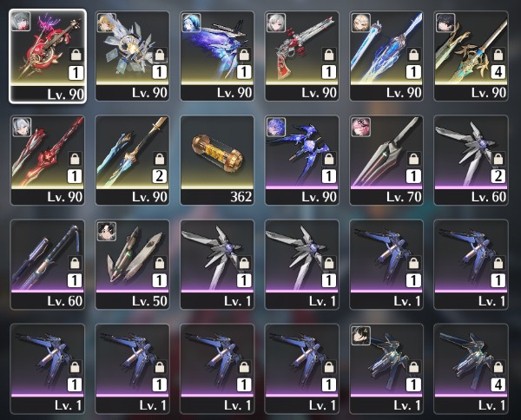Choose the golden-teal broadblade with rank 4
This screenshot has height=420, width=521.
click(471, 56)
